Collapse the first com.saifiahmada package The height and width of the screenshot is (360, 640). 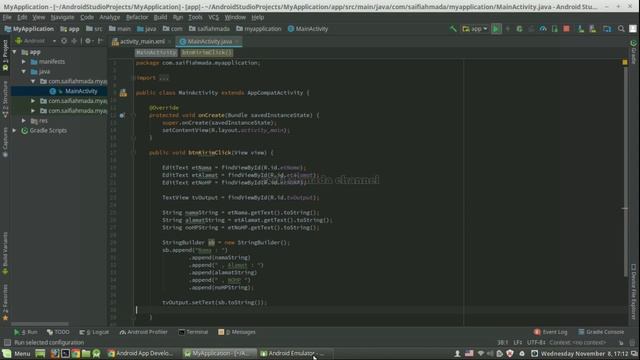coord(33,81)
